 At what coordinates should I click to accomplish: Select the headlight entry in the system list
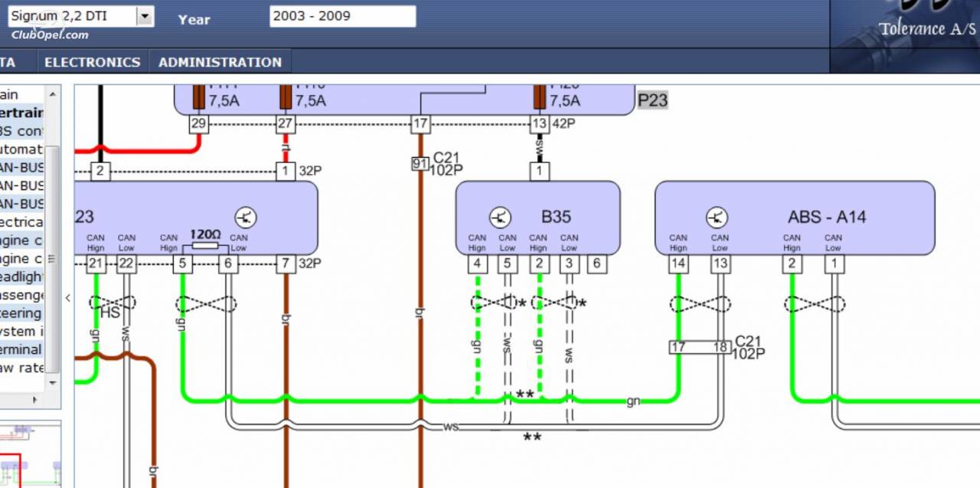point(22,277)
